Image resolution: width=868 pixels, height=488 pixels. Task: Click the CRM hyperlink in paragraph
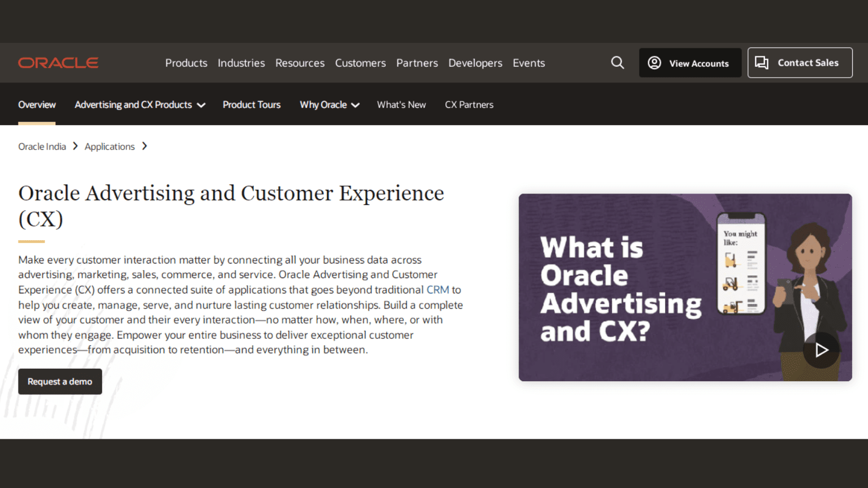click(437, 290)
